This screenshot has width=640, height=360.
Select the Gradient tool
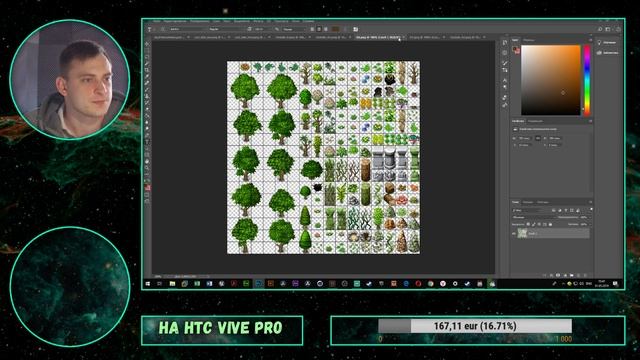[x=148, y=116]
